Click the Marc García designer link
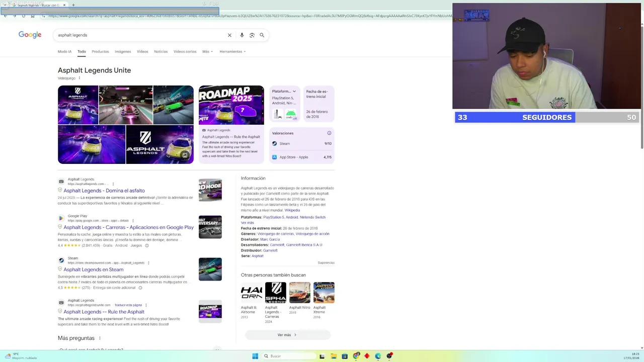This screenshot has width=644, height=362. 270,239
